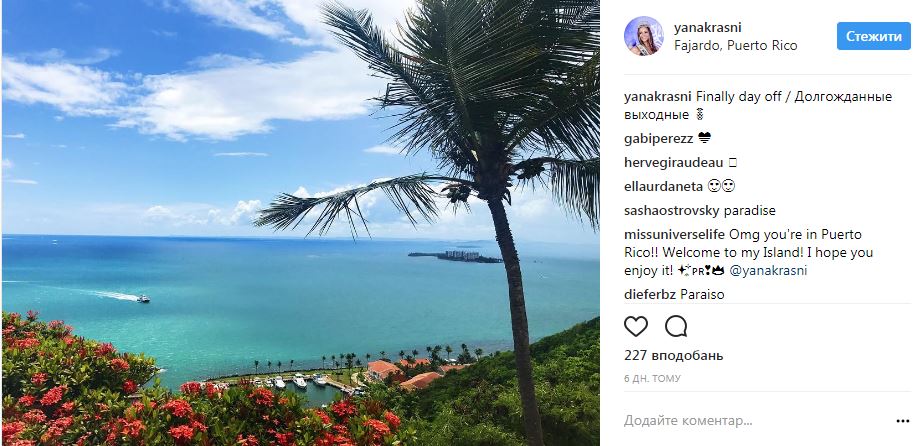
Task: Open the @yanakrasni mention in the comment
Action: coord(768,271)
